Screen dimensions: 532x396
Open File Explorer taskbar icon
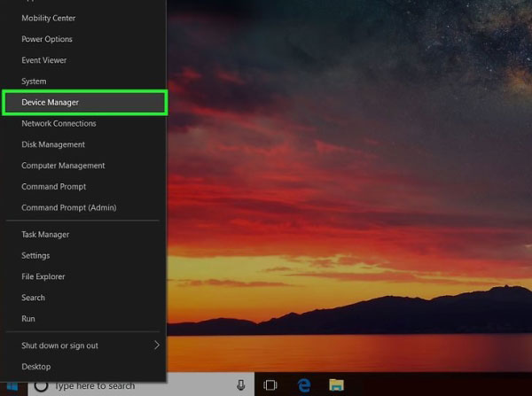[336, 385]
